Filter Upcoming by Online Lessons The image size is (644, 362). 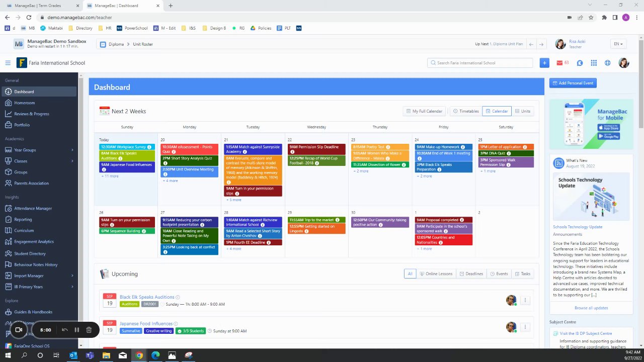pyautogui.click(x=436, y=274)
